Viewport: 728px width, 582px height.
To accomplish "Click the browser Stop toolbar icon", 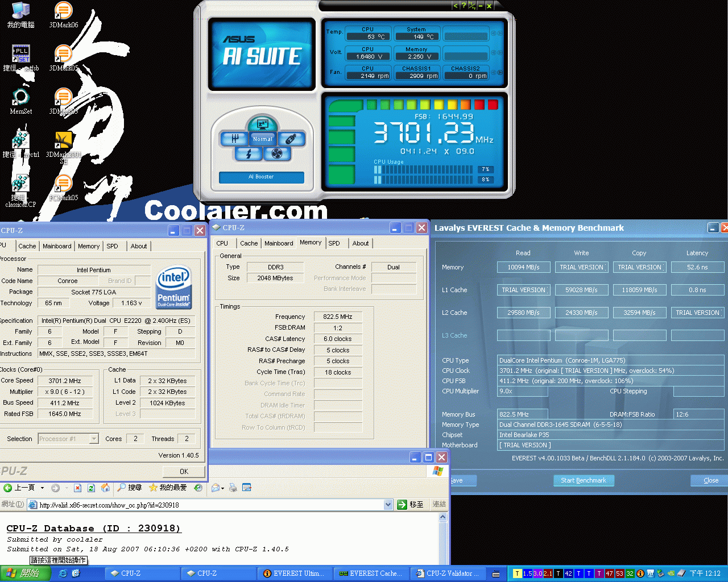I will pyautogui.click(x=77, y=488).
